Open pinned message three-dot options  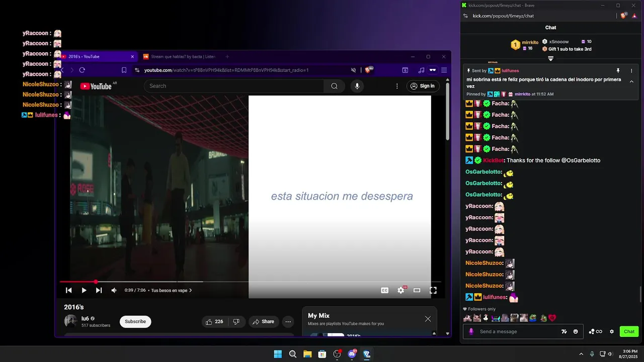pos(631,71)
